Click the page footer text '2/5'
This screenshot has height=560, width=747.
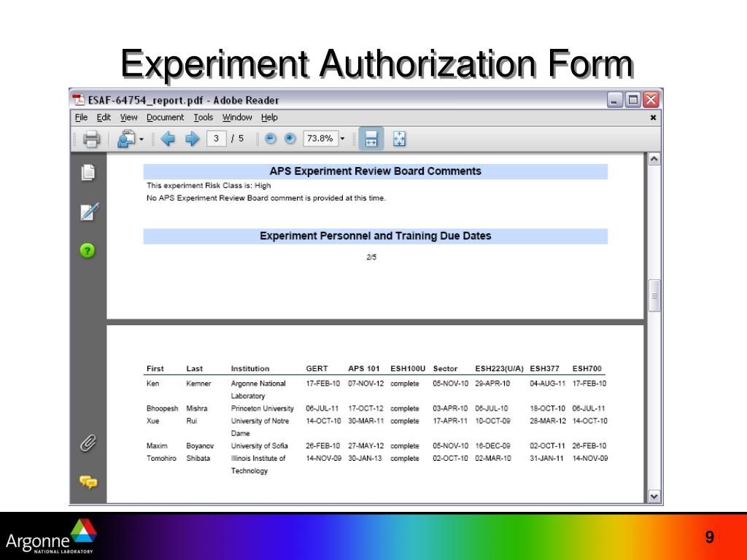point(371,257)
